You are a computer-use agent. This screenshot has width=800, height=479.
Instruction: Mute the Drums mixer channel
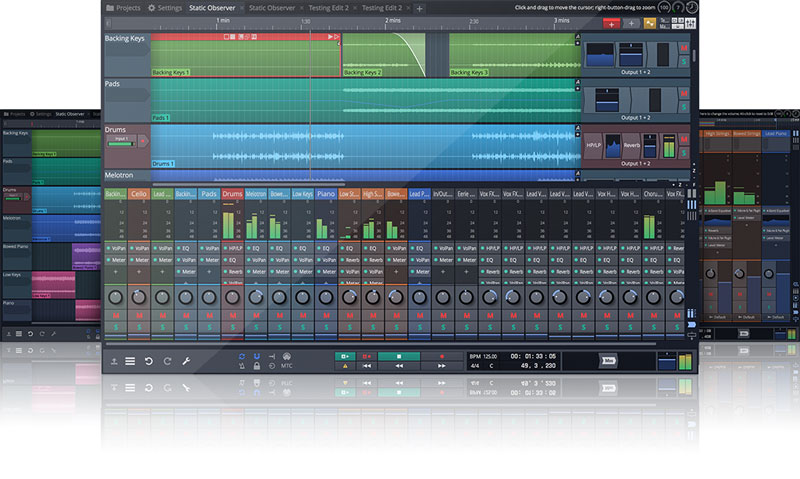click(232, 317)
